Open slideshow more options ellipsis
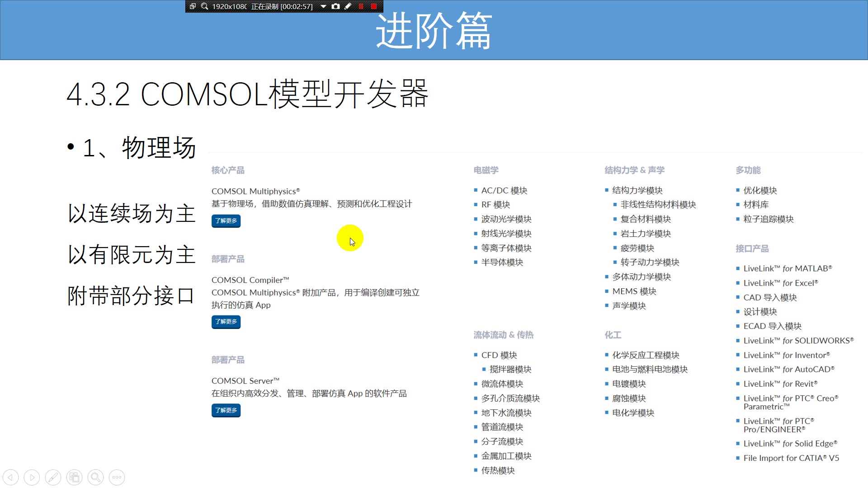 click(117, 477)
